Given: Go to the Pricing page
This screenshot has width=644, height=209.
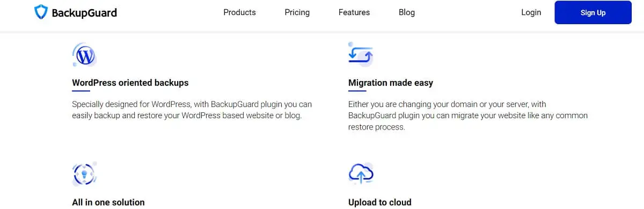Looking at the screenshot, I should point(297,12).
